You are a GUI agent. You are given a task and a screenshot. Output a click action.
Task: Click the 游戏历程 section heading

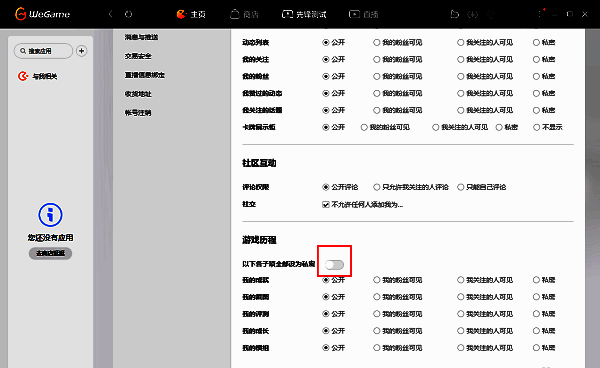(259, 240)
